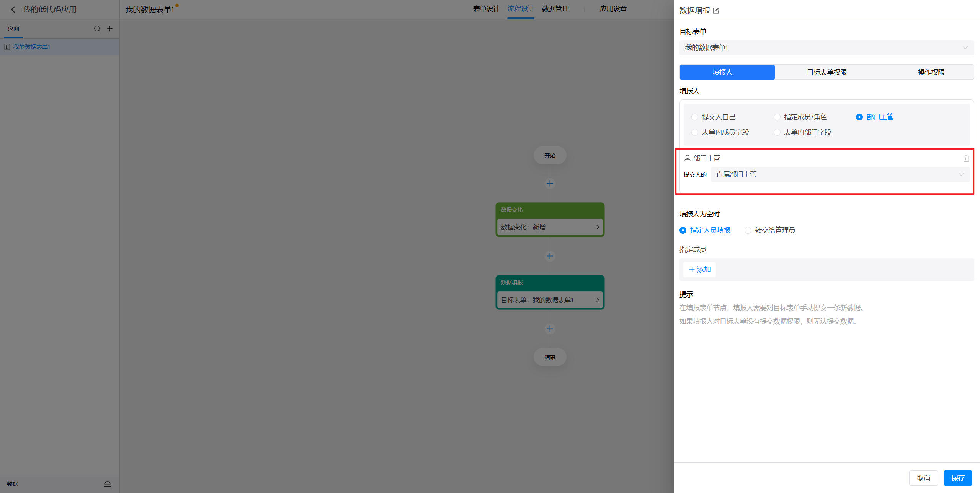
Task: Click the 保存 button
Action: tap(957, 478)
